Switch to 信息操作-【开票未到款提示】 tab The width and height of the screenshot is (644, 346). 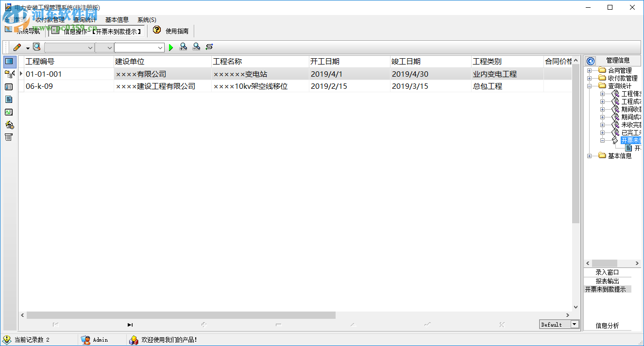(x=97, y=31)
